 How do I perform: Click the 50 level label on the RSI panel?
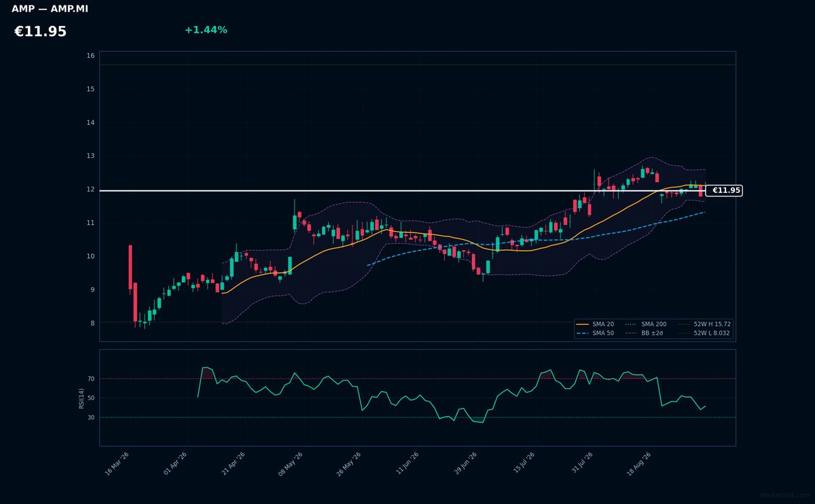[91, 398]
